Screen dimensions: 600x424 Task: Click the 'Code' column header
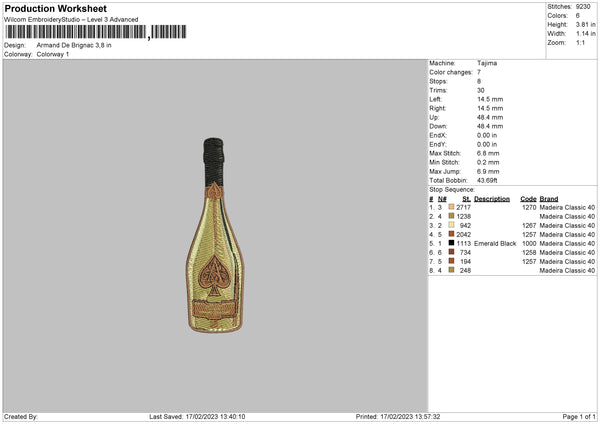(528, 199)
